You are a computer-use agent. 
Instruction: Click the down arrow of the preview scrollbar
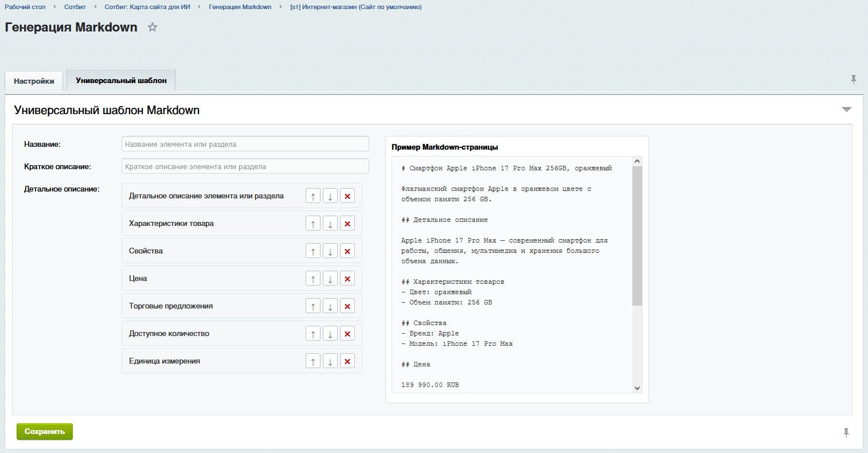point(637,388)
